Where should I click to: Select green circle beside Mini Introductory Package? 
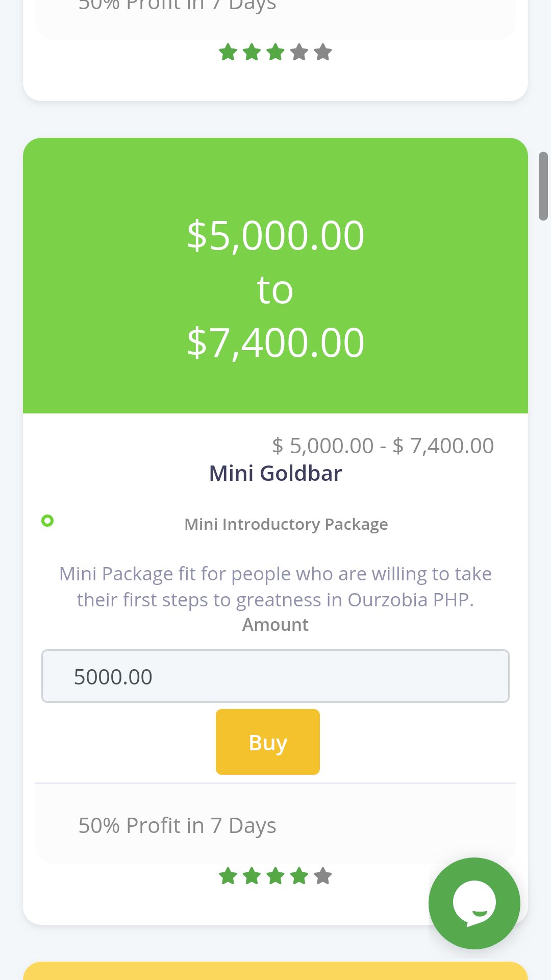pyautogui.click(x=47, y=521)
